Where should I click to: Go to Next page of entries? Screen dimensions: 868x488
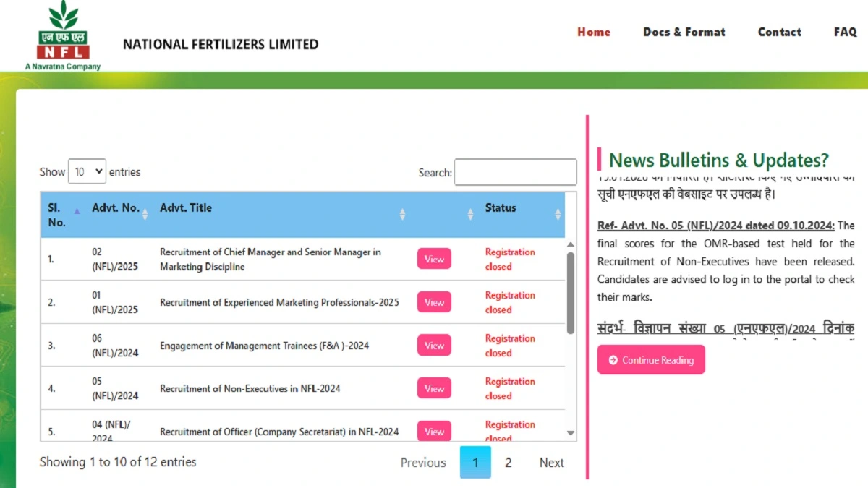552,463
